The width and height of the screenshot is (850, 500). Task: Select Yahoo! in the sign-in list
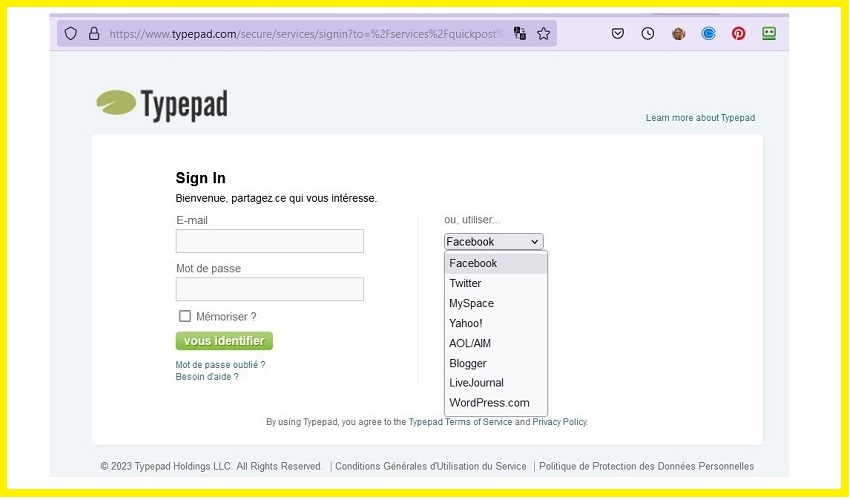tap(466, 323)
